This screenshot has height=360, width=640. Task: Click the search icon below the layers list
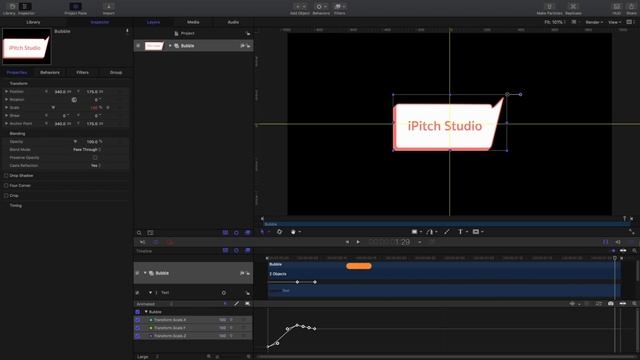pos(139,233)
